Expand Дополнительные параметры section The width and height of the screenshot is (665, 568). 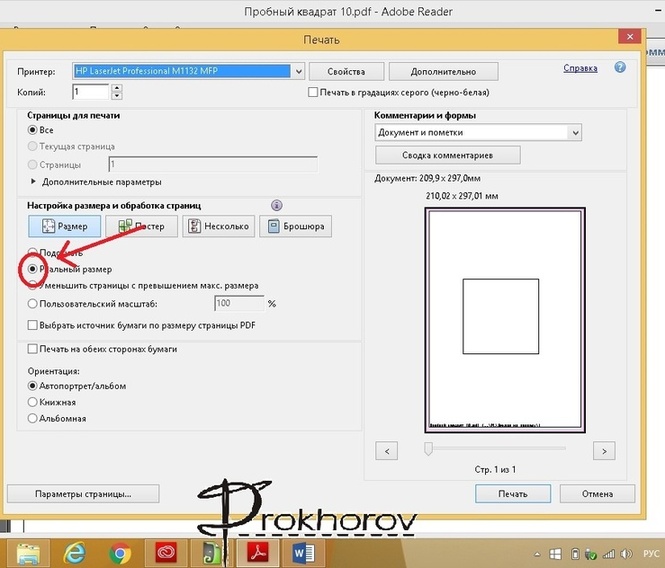[x=34, y=182]
